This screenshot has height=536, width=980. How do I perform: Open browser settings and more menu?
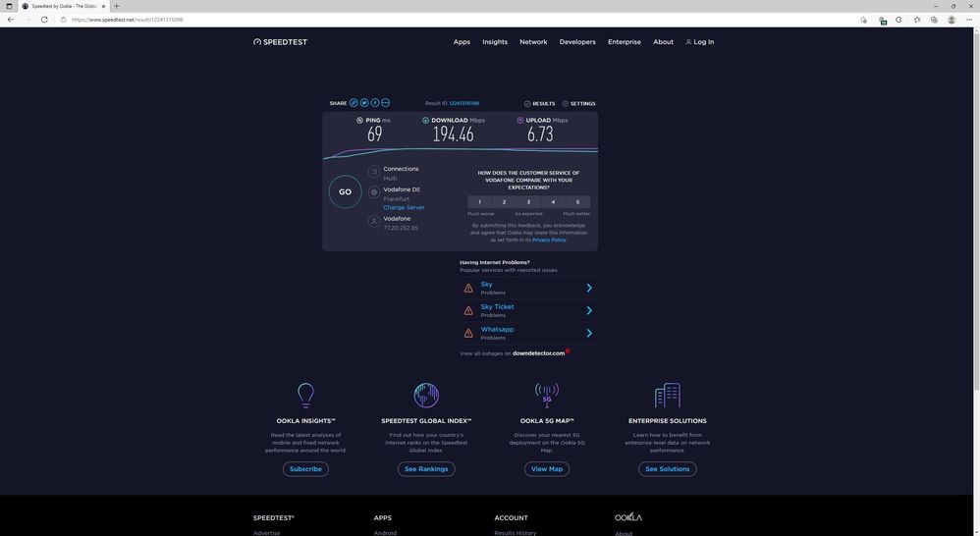coord(969,20)
